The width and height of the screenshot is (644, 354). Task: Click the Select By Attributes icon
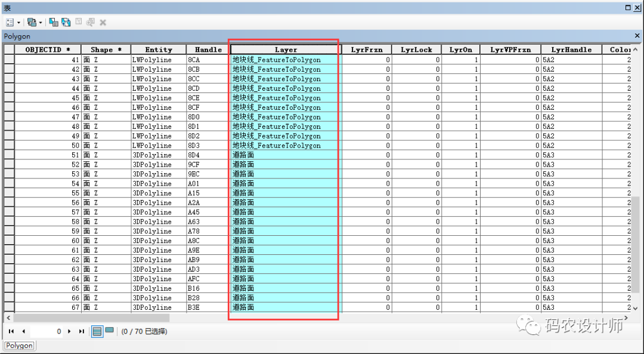click(54, 22)
